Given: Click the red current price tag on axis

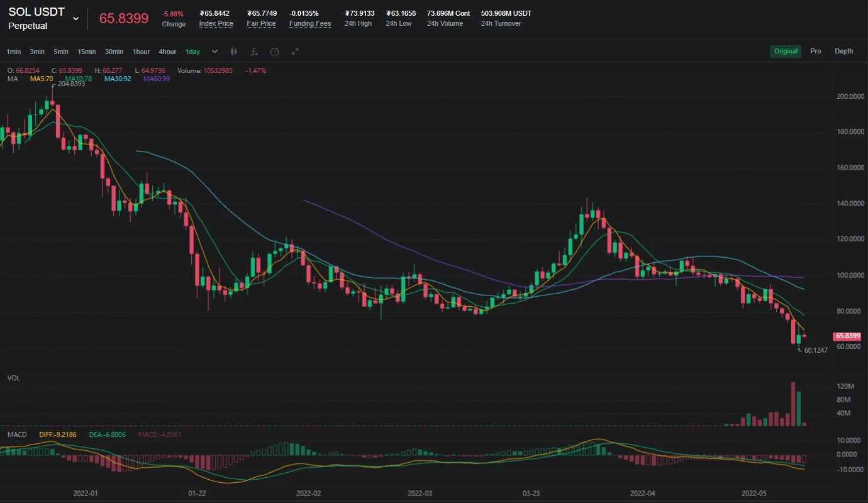Looking at the screenshot, I should pyautogui.click(x=847, y=336).
